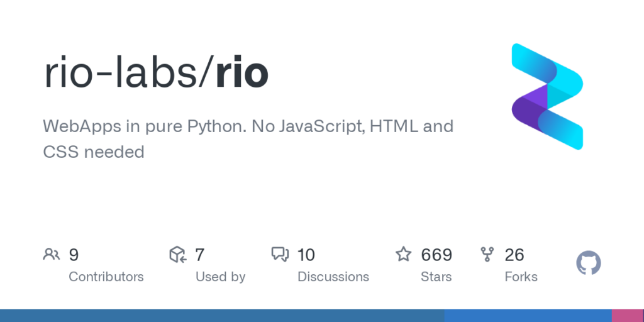Open the bold rio repository name
644x322 pixels.
(x=242, y=74)
